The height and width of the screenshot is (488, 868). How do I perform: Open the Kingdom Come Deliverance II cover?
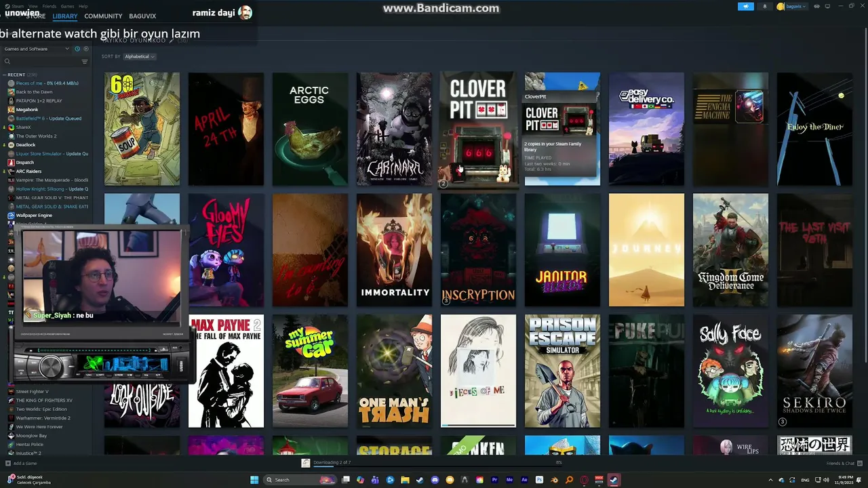pyautogui.click(x=730, y=250)
